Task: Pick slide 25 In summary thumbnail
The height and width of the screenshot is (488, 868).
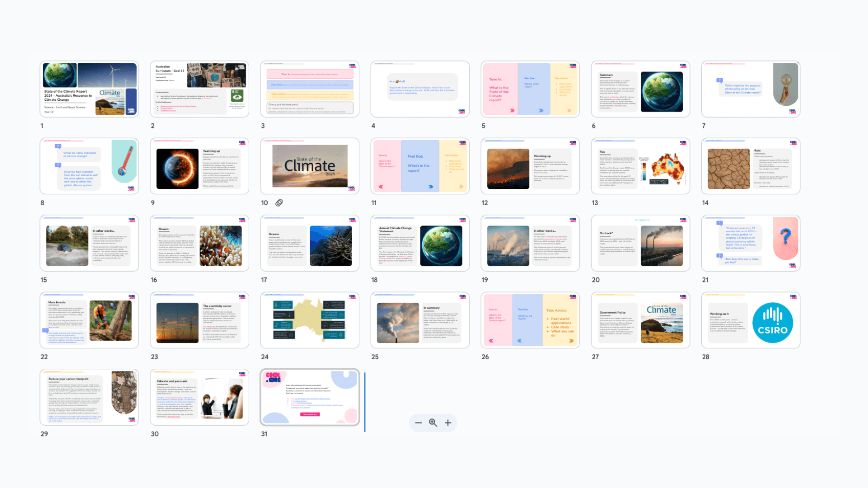Action: point(420,320)
